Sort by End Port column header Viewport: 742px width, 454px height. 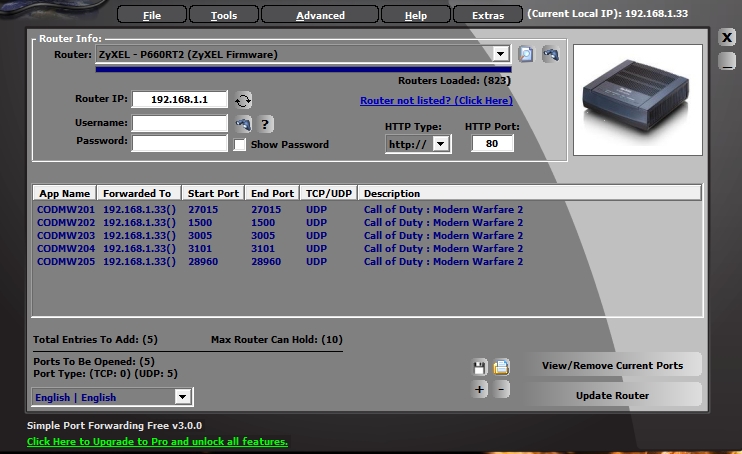(x=272, y=193)
